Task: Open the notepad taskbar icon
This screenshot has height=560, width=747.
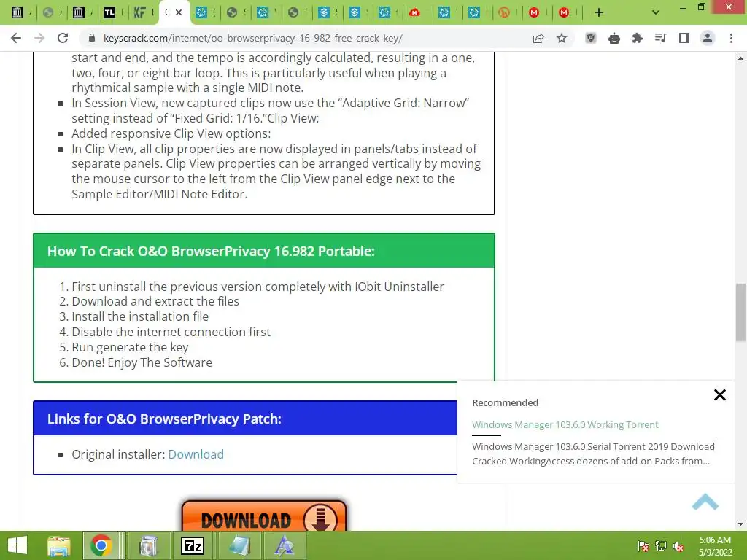Action: [239, 545]
